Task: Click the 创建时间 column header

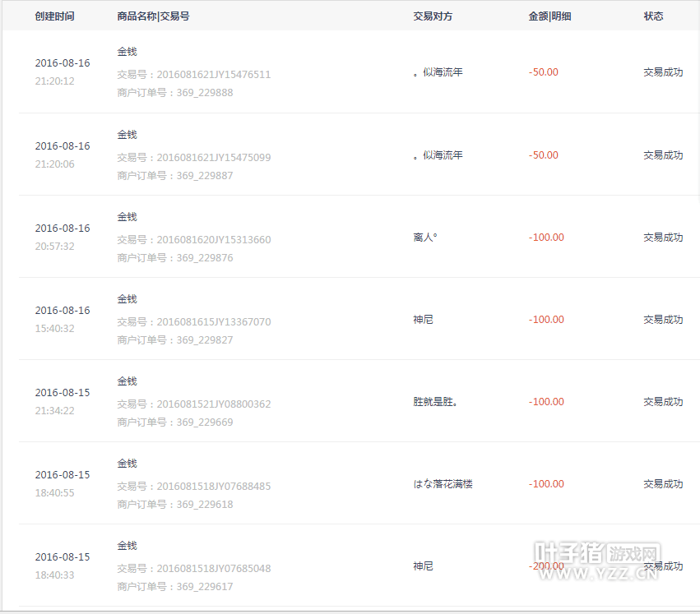Action: [54, 16]
